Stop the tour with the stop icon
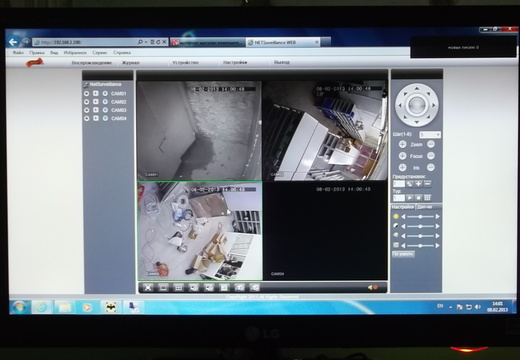 point(419,198)
